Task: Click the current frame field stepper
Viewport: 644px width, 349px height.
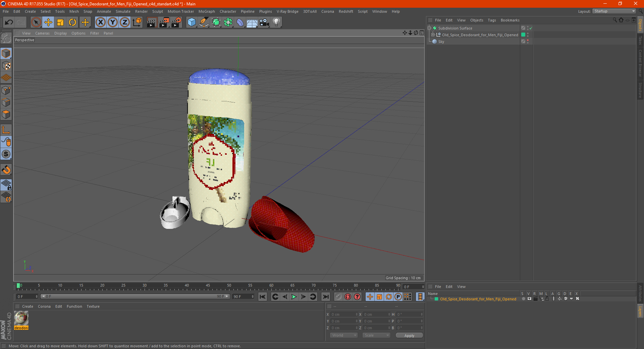Action: tap(423, 287)
